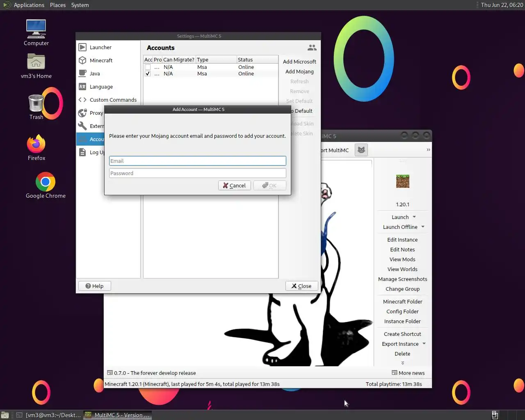This screenshot has width=525, height=420.
Task: Click the vm3's Home folder icon
Action: (x=36, y=66)
